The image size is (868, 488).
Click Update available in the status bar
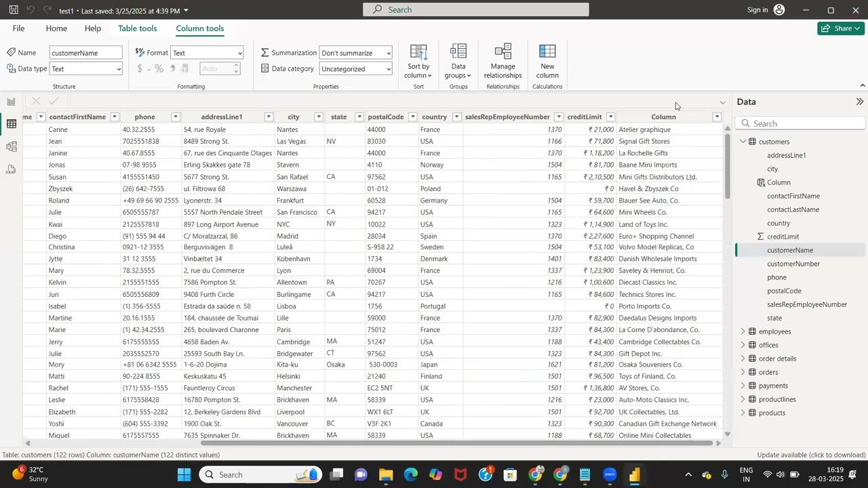coord(811,455)
